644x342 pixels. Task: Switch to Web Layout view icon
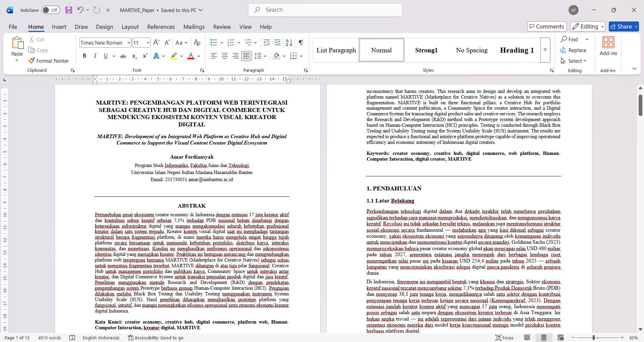pyautogui.click(x=560, y=338)
